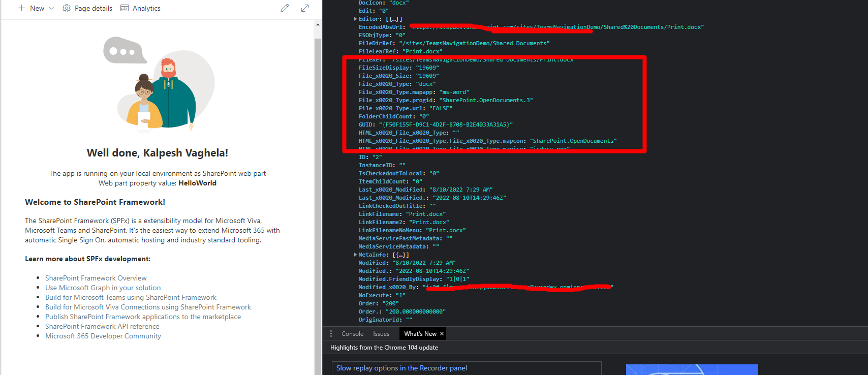Open Build for Microsoft Teams using SharePoint Framework link
This screenshot has height=375, width=868.
click(131, 297)
